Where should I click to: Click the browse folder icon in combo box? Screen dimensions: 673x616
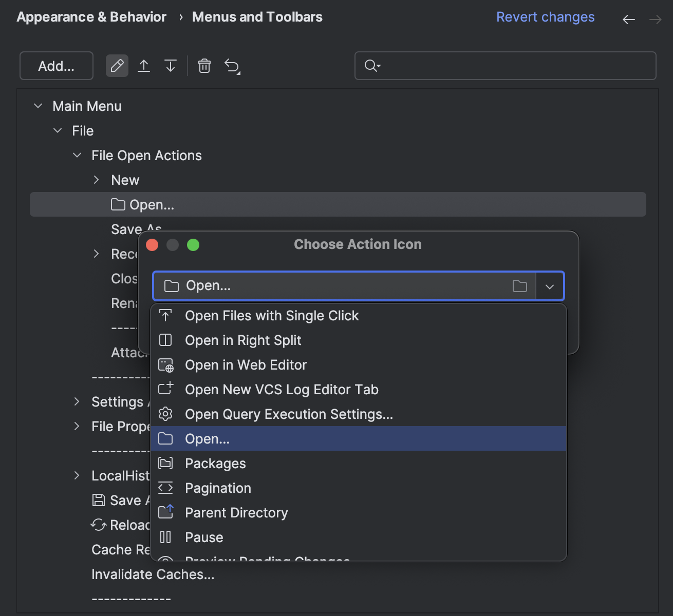[520, 286]
